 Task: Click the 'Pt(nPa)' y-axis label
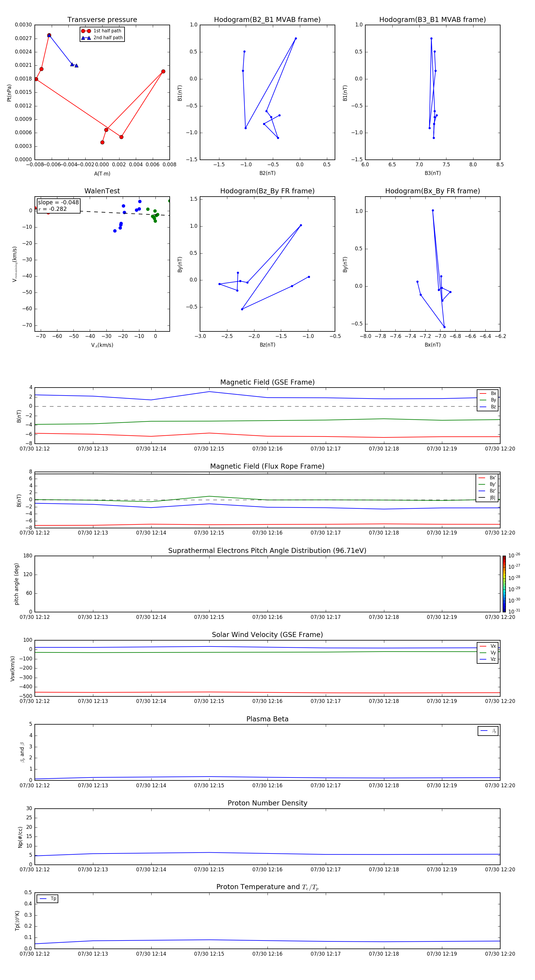9,93
